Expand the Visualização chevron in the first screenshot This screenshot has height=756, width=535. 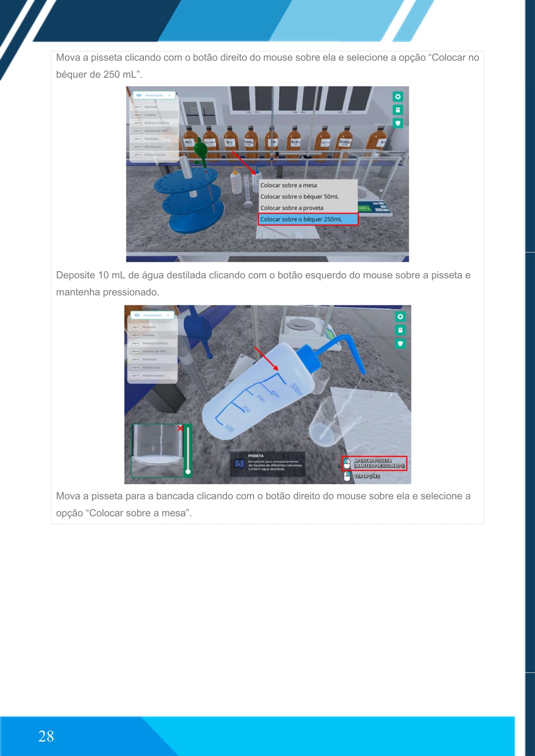(x=169, y=95)
